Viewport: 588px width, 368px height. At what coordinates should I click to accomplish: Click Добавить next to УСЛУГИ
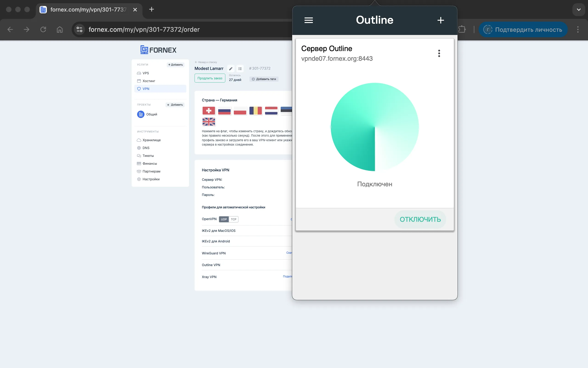(x=175, y=65)
